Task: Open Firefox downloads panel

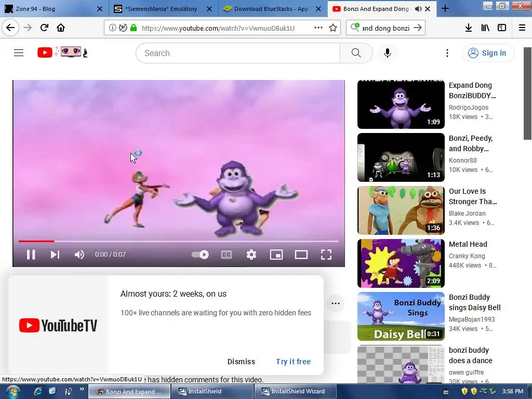Action: 468,28
